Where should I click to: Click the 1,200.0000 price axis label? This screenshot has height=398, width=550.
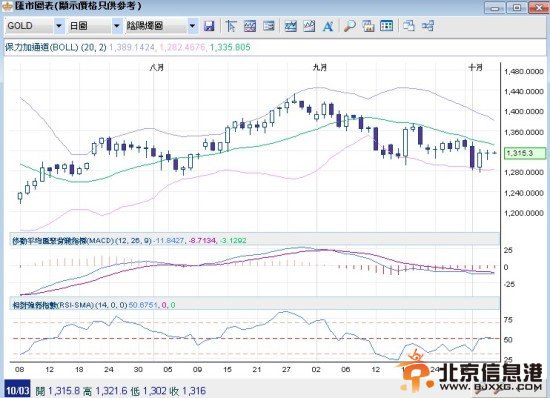pyautogui.click(x=524, y=213)
